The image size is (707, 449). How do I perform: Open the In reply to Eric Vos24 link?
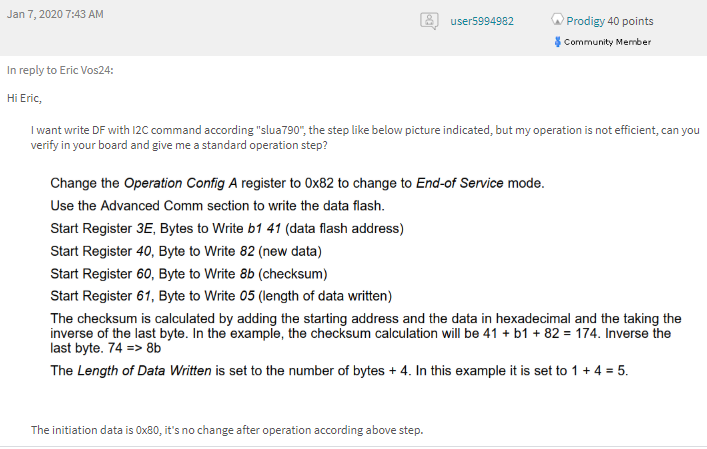60,70
